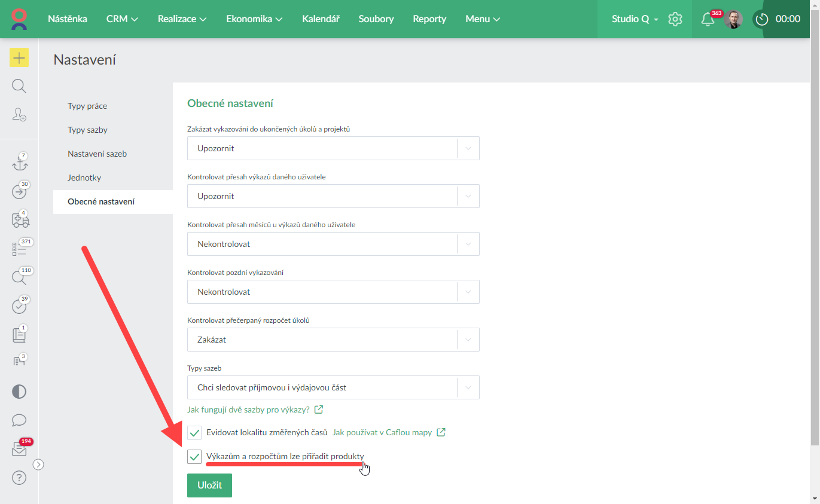The width and height of the screenshot is (820, 504).
Task: Open the chat bubble sidebar icon
Action: tap(19, 420)
